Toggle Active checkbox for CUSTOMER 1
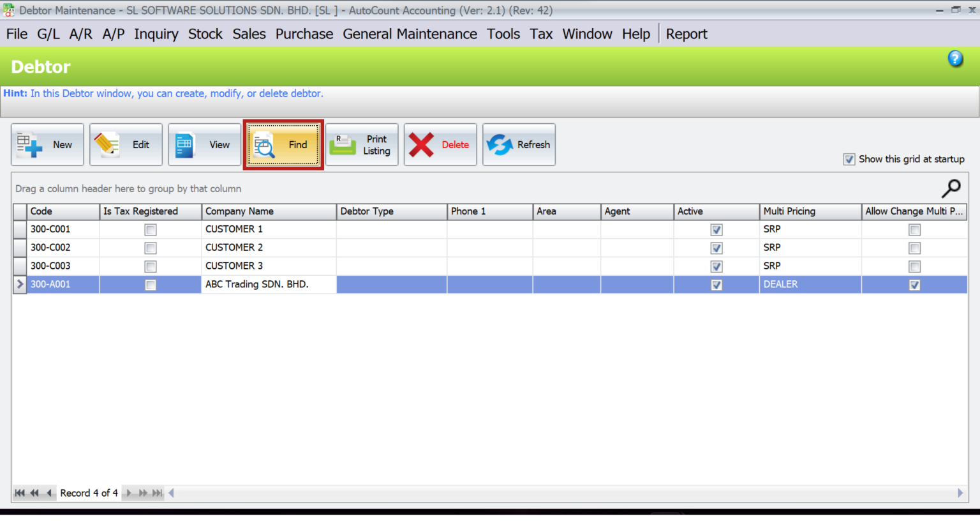Image resolution: width=980 pixels, height=521 pixels. coord(716,230)
